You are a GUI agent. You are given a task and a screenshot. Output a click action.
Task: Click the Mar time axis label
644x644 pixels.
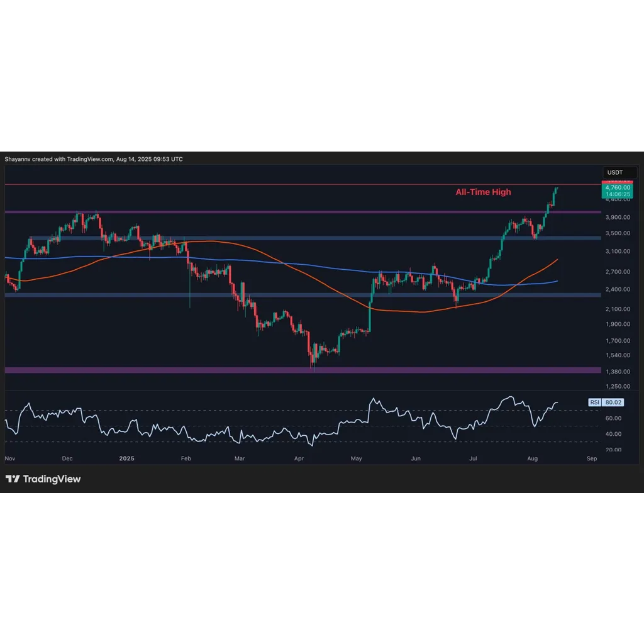[240, 458]
